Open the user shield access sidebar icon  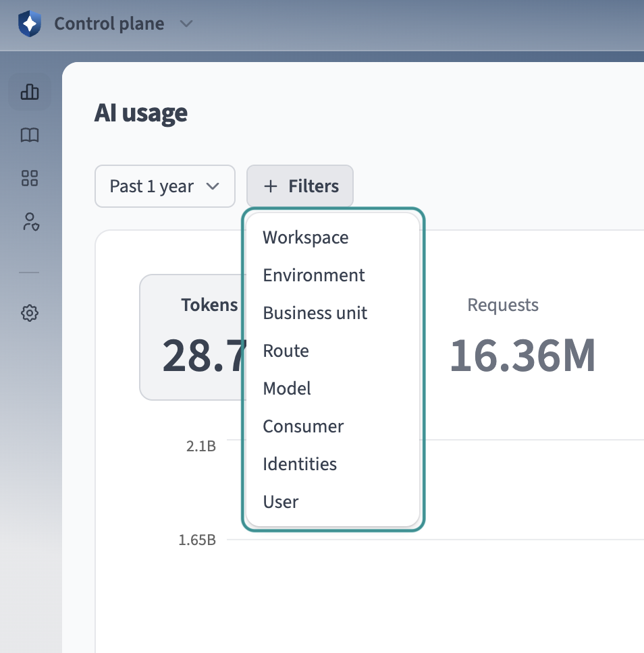click(x=30, y=221)
